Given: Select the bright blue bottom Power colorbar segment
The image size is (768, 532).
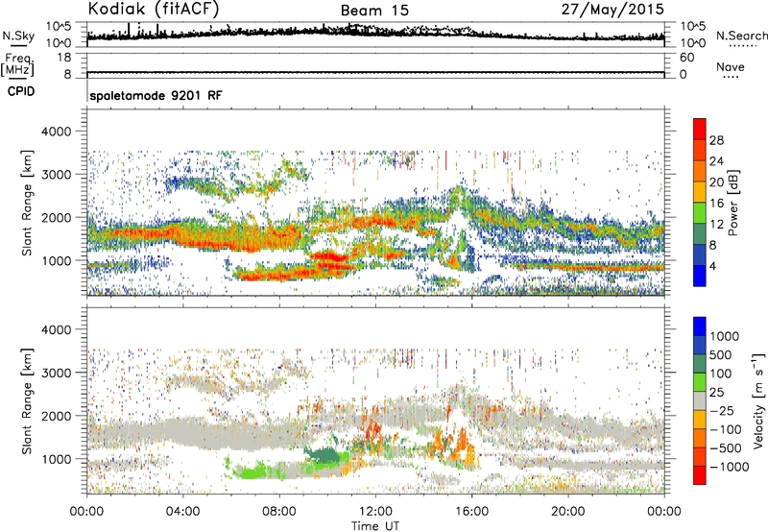Looking at the screenshot, I should click(700, 276).
